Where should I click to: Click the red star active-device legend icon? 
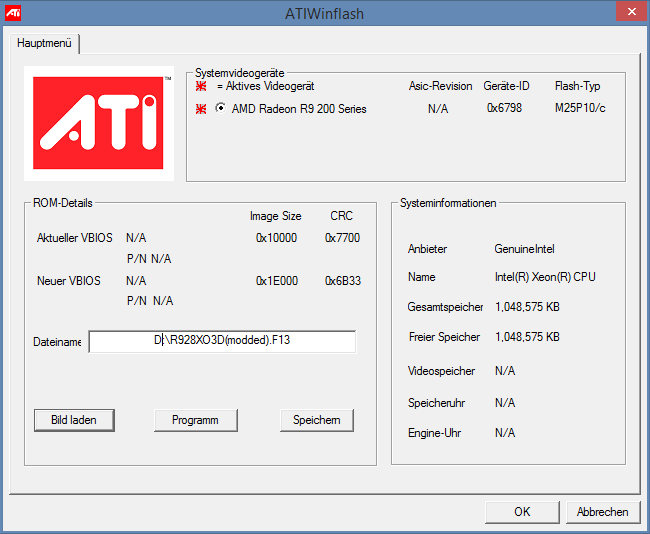tap(201, 86)
